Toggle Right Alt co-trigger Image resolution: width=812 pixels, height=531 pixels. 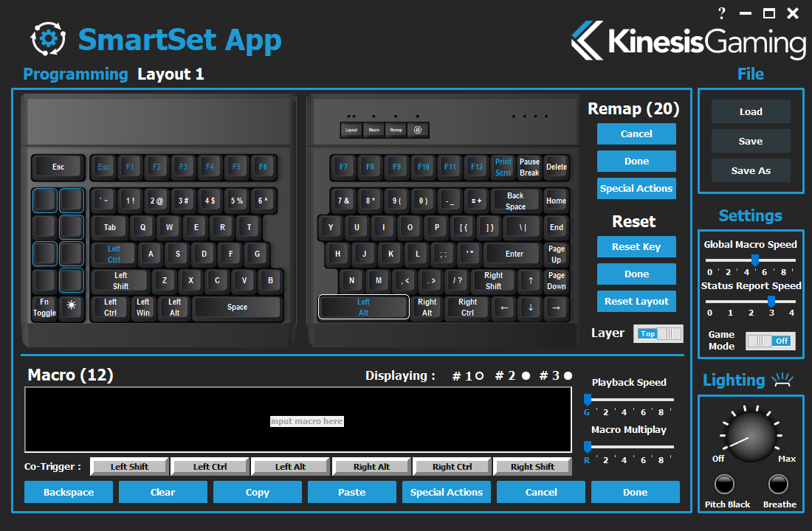click(371, 466)
